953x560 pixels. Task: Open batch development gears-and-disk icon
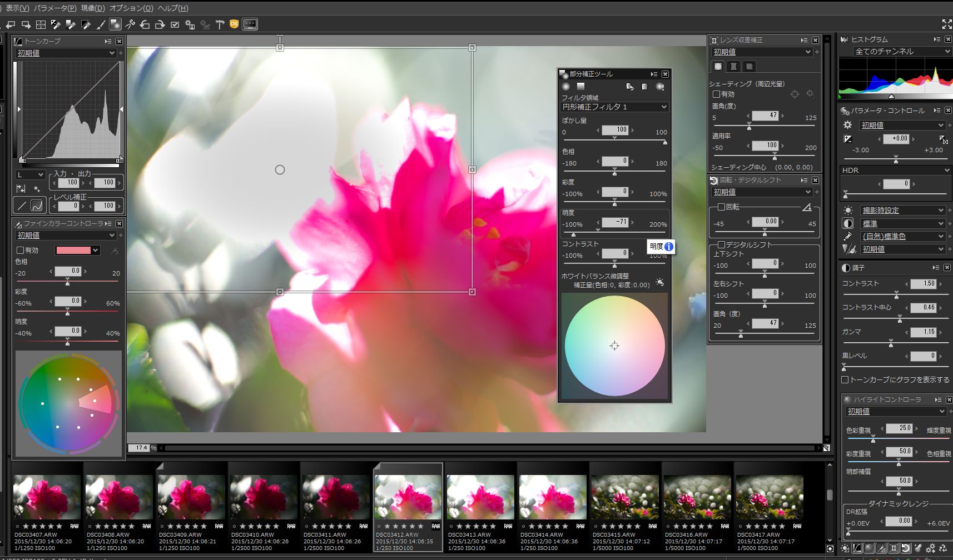[x=190, y=24]
